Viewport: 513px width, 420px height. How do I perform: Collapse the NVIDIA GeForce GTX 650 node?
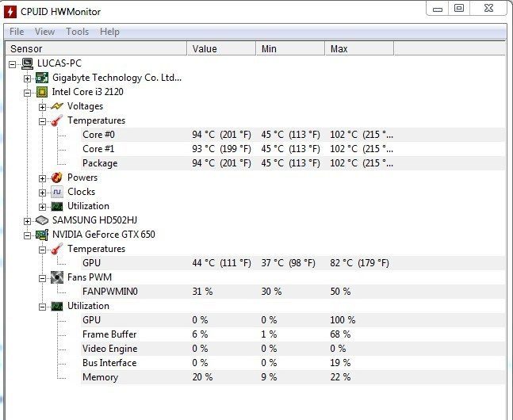[x=27, y=235]
